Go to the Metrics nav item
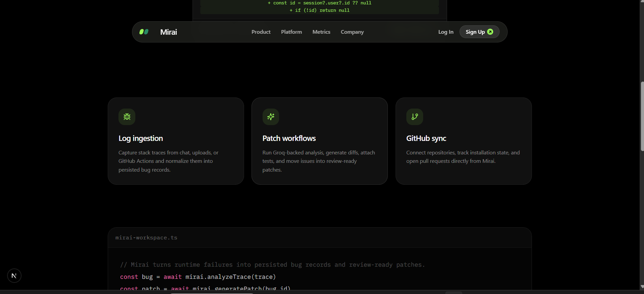Screen dimensions: 644x294 tap(321, 32)
